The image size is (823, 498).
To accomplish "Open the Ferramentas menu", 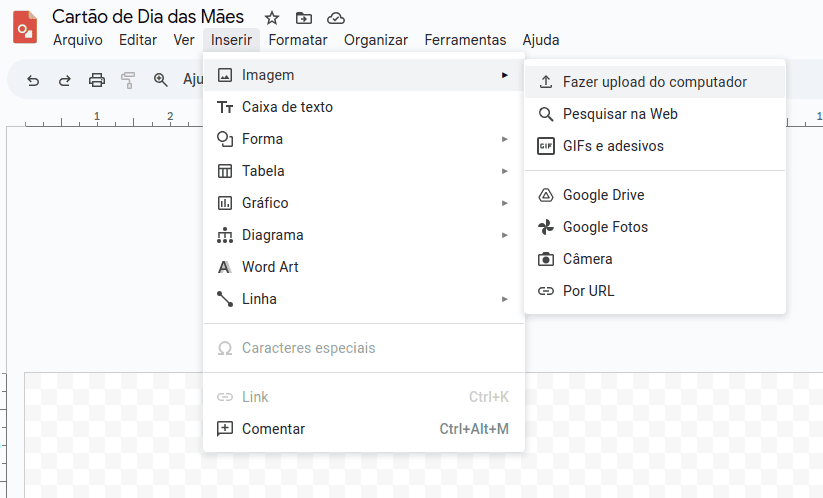I will pos(465,40).
